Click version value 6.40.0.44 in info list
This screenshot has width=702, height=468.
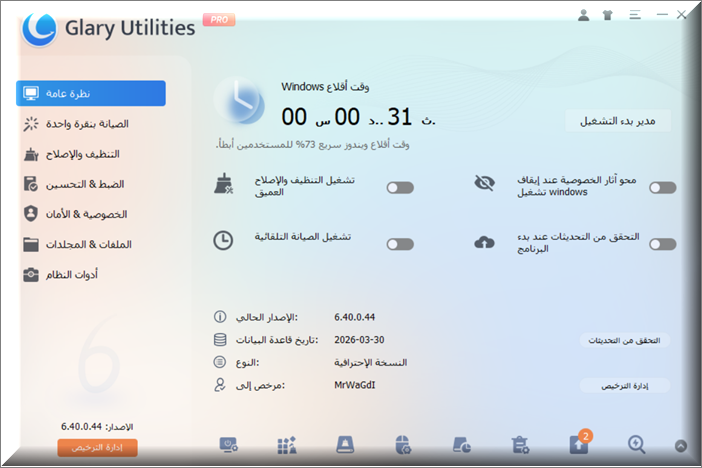tap(355, 317)
